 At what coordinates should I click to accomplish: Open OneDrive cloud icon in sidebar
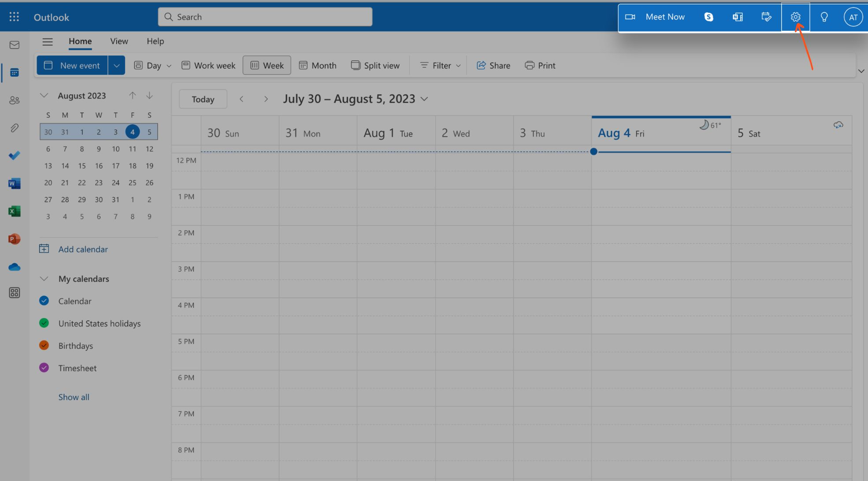[15, 267]
